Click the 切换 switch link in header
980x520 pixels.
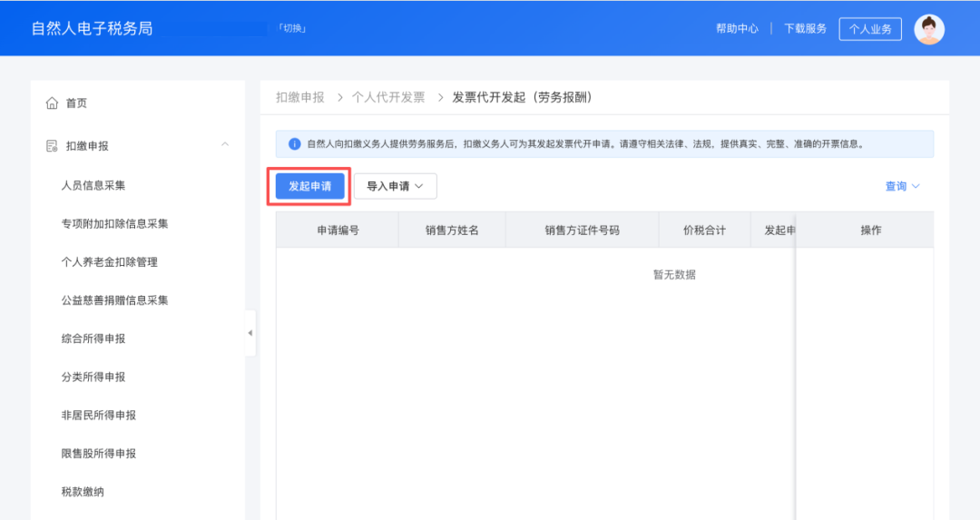pos(292,28)
